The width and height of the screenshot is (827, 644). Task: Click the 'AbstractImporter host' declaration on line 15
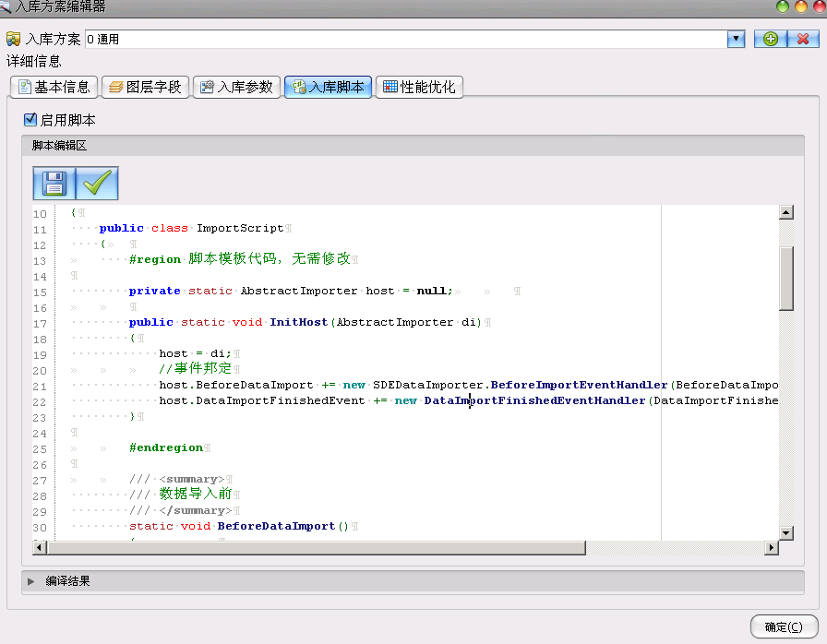[318, 291]
